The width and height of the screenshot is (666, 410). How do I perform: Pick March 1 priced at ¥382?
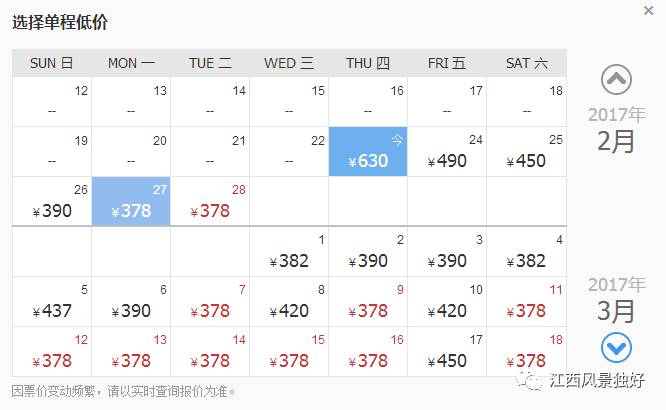(289, 252)
